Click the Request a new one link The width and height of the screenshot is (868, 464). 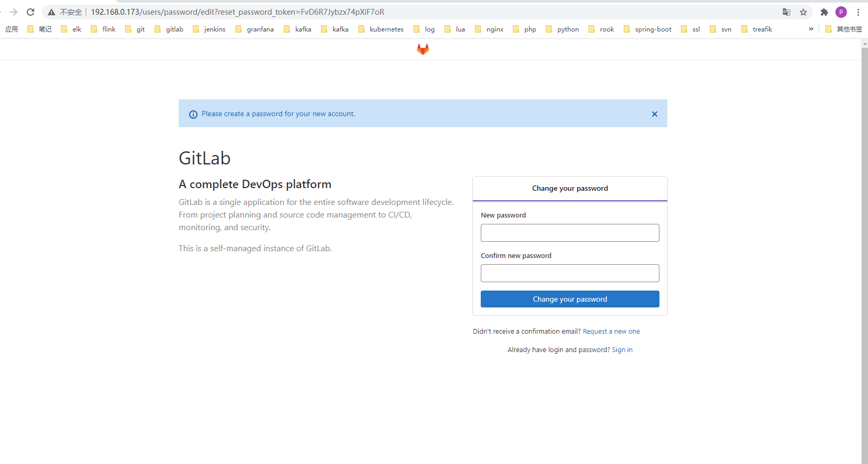coord(612,332)
